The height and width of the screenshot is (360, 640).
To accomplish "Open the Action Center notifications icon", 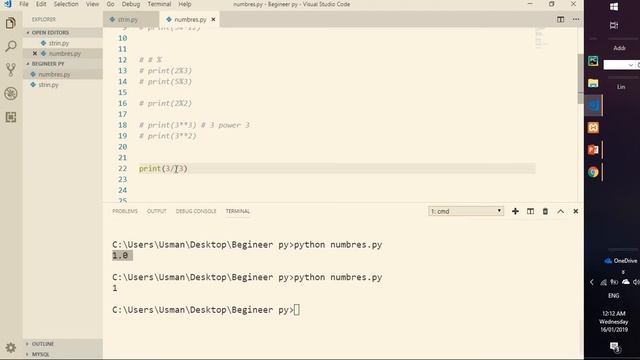I will tap(615, 347).
